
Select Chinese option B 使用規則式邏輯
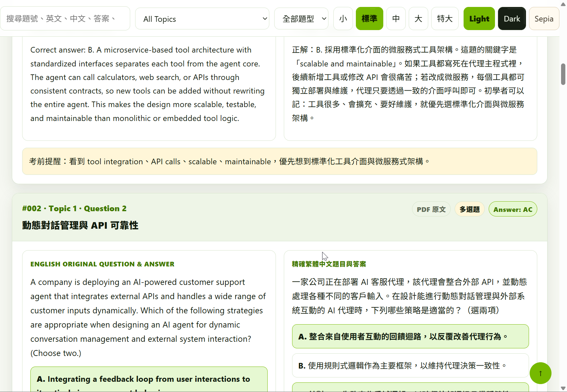point(410,366)
